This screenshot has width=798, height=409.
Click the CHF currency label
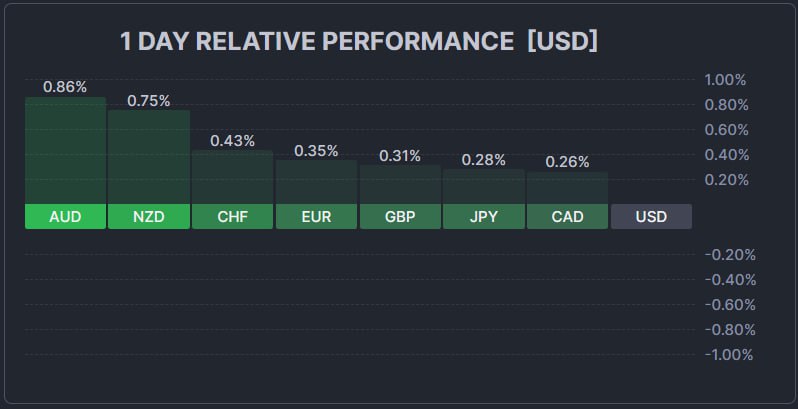click(x=232, y=216)
